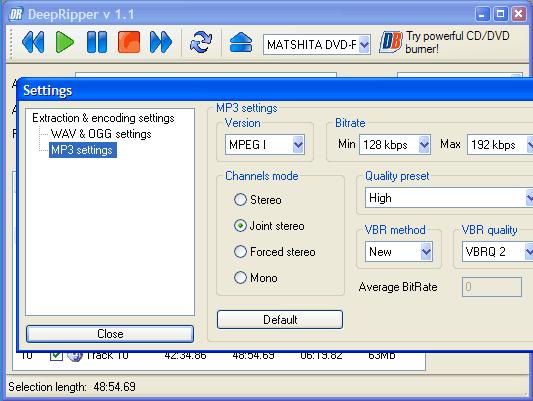Stop playback with the orange stop icon
Screen dimensions: 533x401
click(x=129, y=42)
